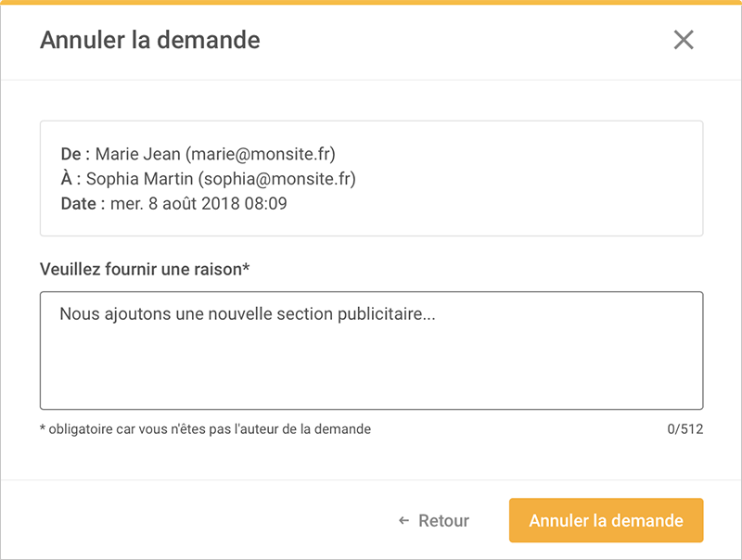The width and height of the screenshot is (742, 560).
Task: Focus the reason text area
Action: tap(372, 350)
